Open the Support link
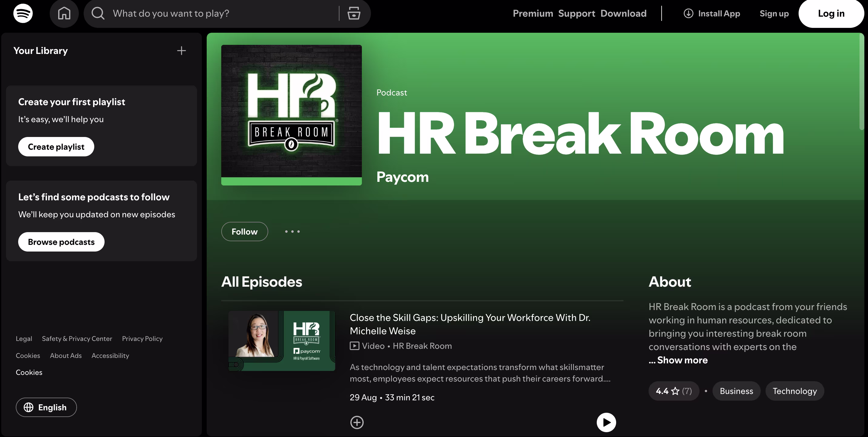The image size is (868, 437). (x=576, y=13)
